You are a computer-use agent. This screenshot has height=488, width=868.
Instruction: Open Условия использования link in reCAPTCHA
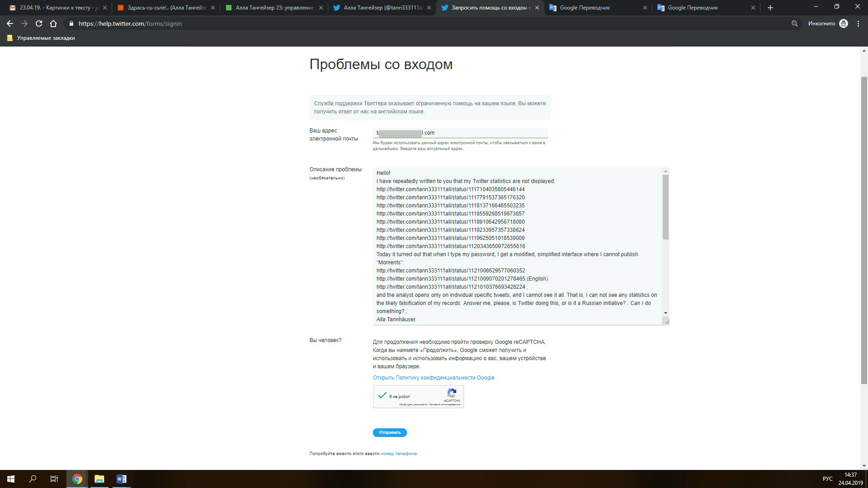(444, 404)
